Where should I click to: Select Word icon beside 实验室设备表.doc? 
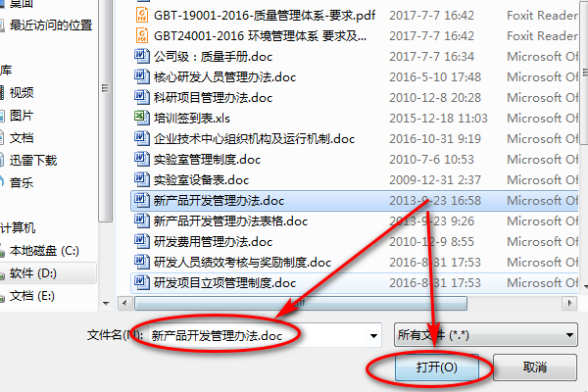tap(142, 179)
